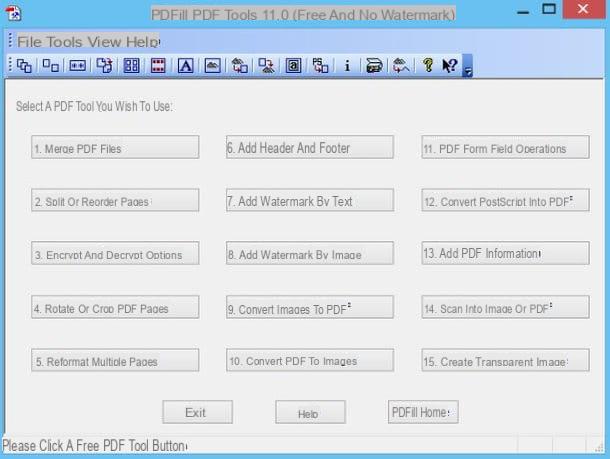Select '10. Convert PDF To Images' button

point(310,360)
